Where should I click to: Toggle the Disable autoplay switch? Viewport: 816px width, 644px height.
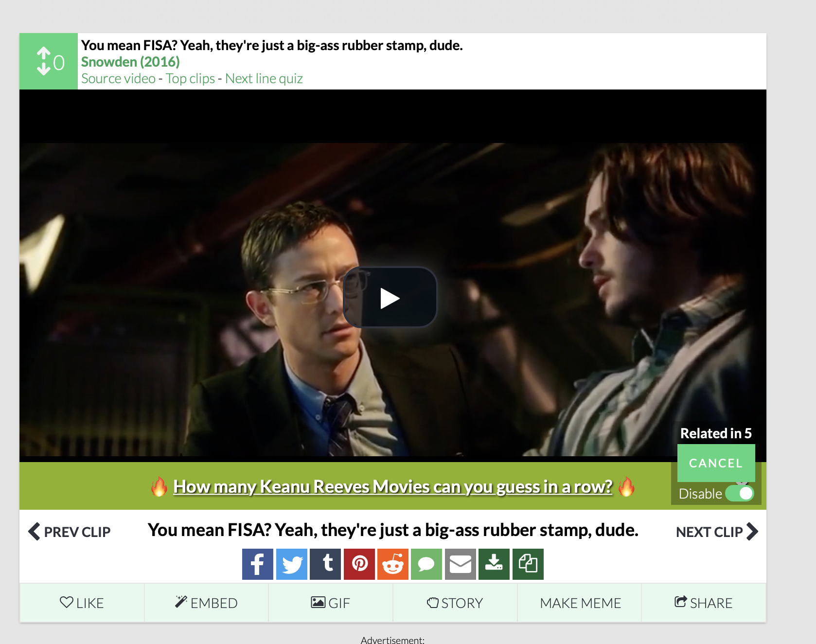point(739,494)
